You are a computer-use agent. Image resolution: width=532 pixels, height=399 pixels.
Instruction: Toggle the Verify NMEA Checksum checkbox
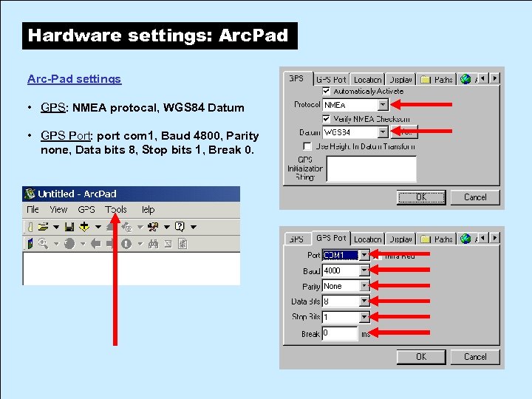[x=326, y=119]
